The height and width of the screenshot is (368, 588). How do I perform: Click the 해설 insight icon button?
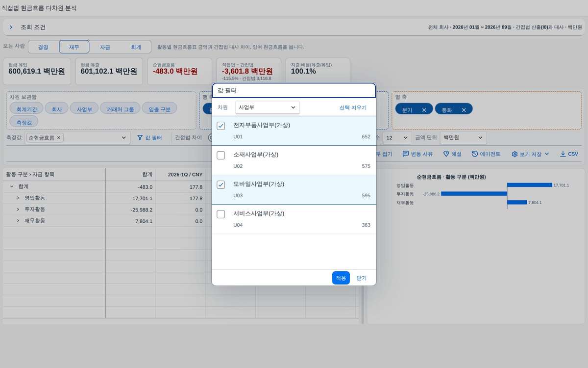[x=452, y=154]
